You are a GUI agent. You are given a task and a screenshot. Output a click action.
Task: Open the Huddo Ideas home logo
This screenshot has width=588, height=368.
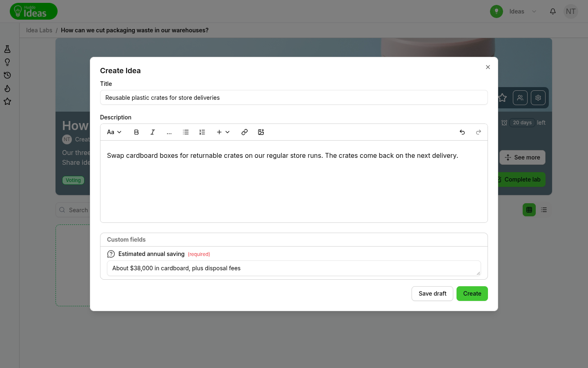(33, 11)
